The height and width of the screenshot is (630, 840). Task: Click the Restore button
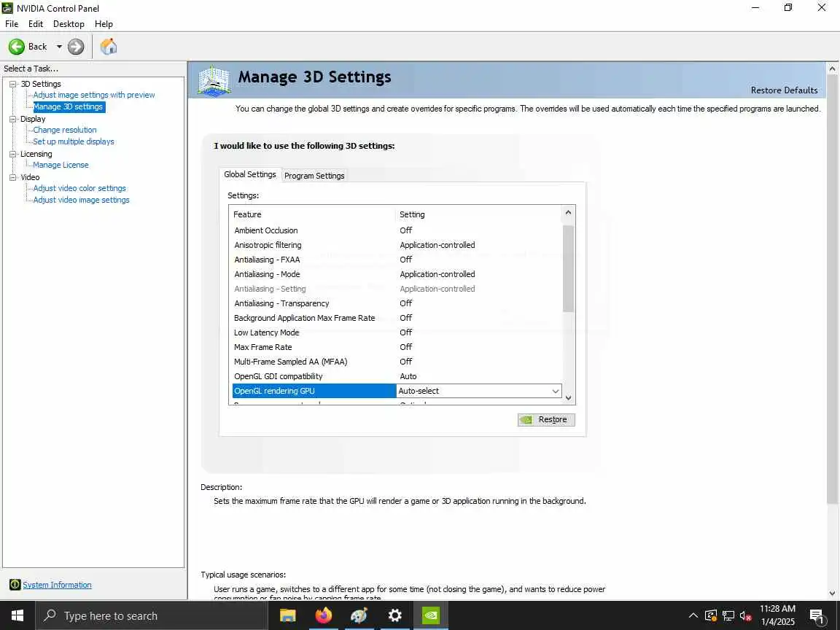[x=546, y=419]
